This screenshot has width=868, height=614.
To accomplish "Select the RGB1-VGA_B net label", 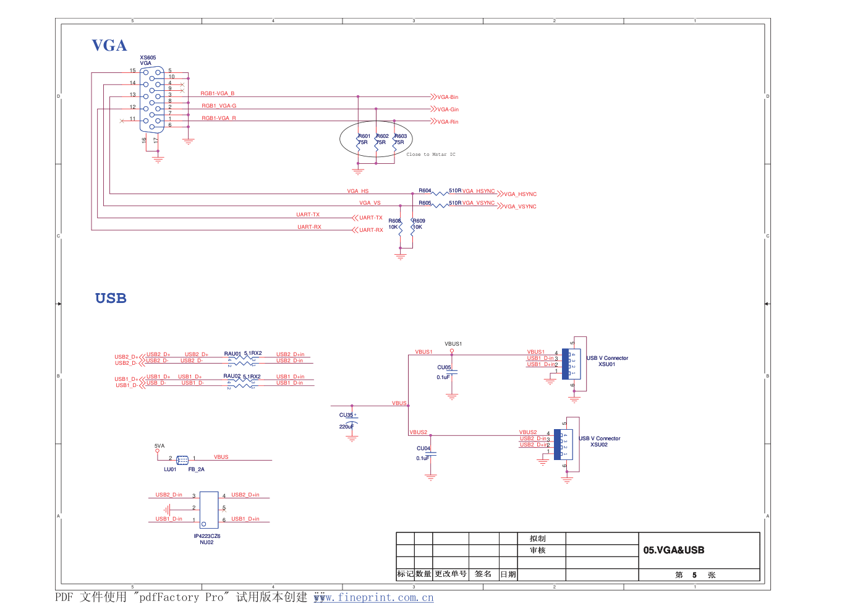I will coord(218,93).
